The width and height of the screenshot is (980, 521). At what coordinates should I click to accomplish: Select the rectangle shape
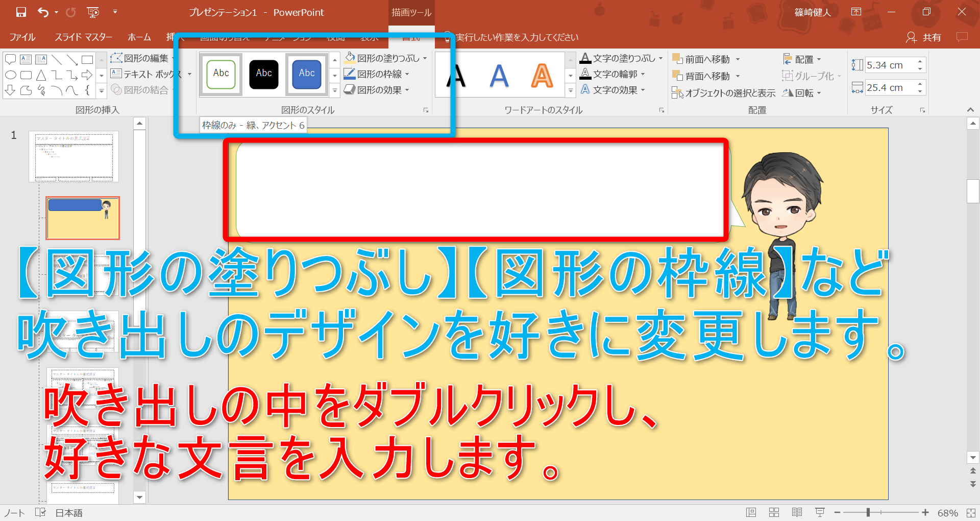(x=87, y=59)
